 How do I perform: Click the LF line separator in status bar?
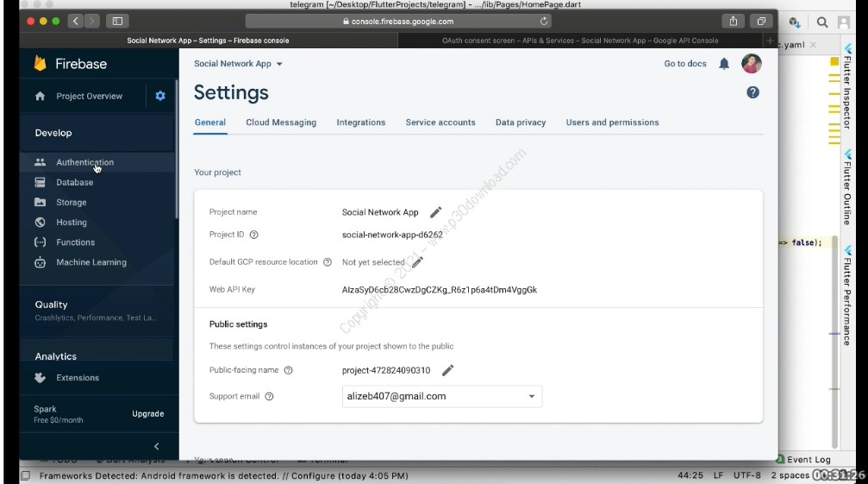719,475
